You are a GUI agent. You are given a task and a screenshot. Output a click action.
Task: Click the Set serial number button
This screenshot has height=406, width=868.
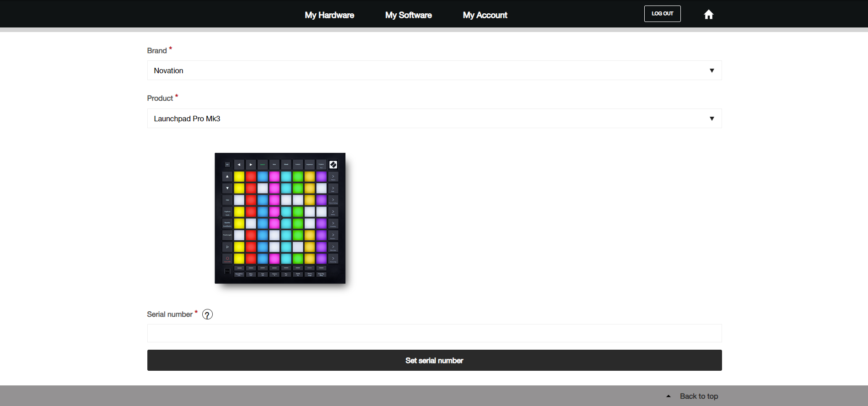(434, 360)
